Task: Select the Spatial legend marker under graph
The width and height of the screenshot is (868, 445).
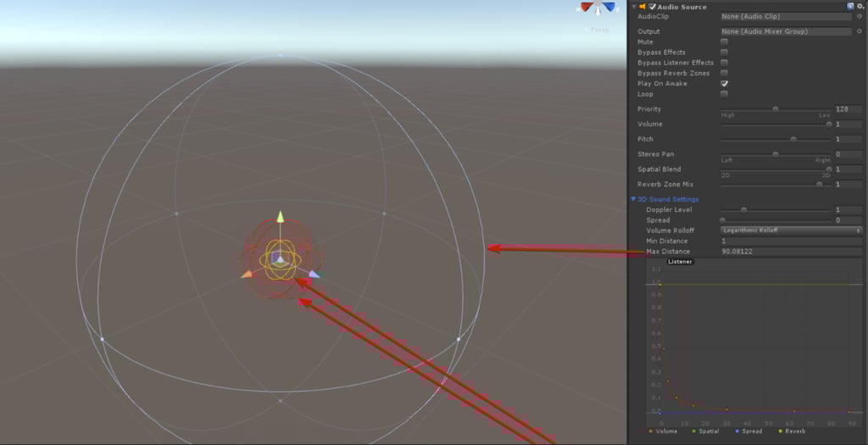Action: [693, 431]
